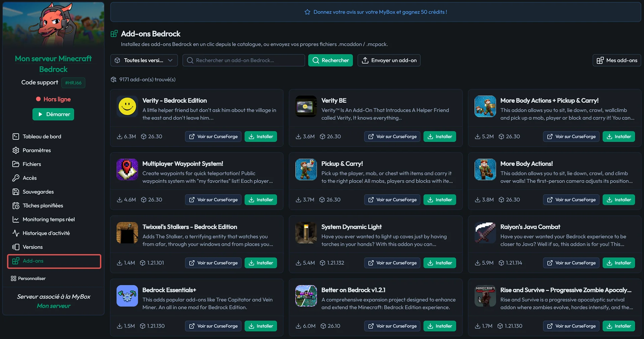This screenshot has width=644, height=339.
Task: Click the Accès key icon
Action: tap(16, 178)
